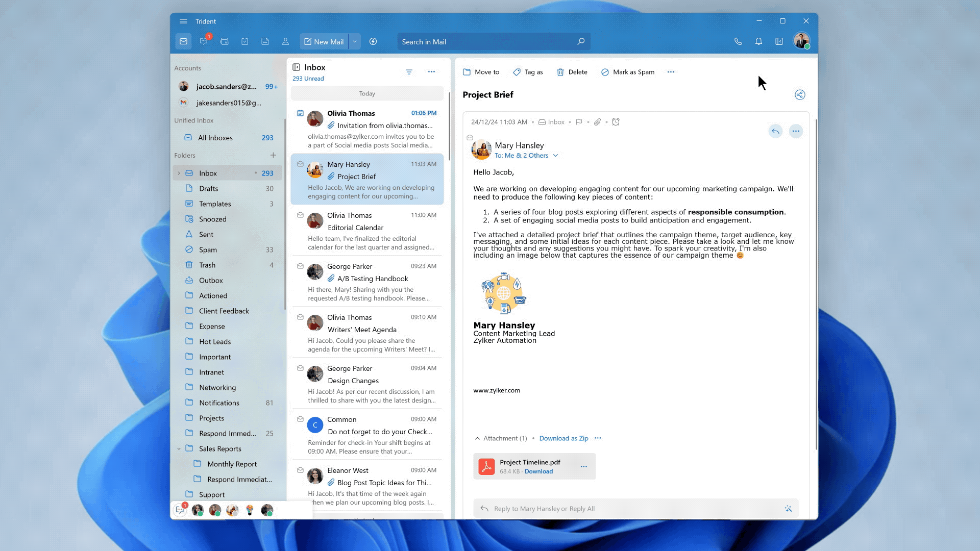Set a reminder with the alarm clock icon
This screenshot has width=980, height=551.
(616, 122)
